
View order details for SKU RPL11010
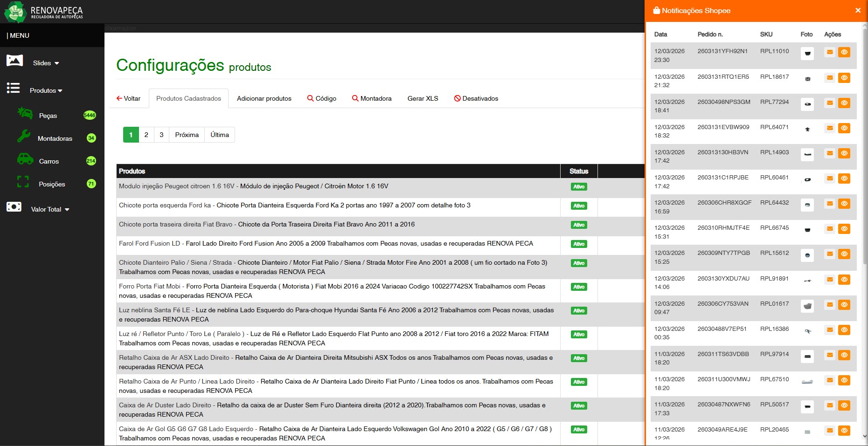pos(844,52)
